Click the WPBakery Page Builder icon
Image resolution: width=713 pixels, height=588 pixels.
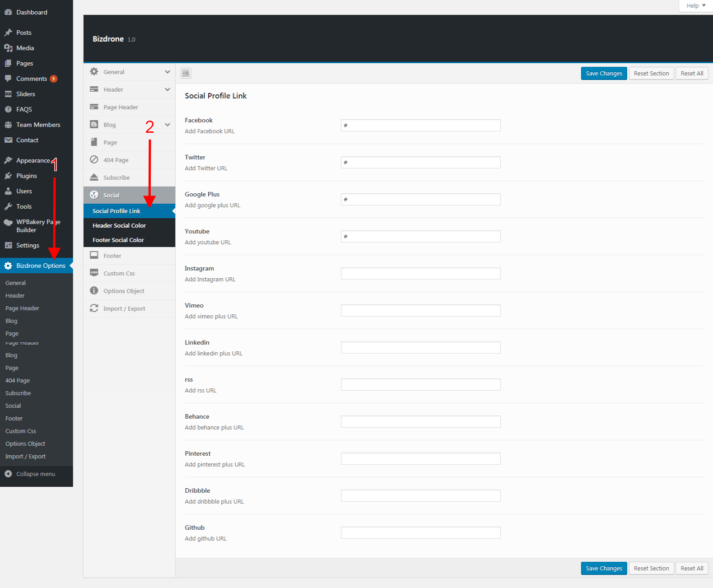click(8, 222)
